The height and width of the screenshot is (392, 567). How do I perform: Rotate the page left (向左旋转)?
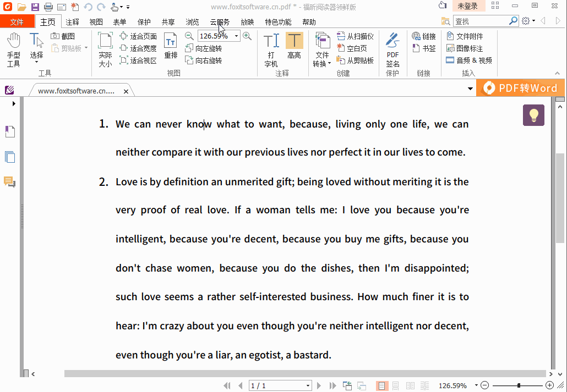203,48
